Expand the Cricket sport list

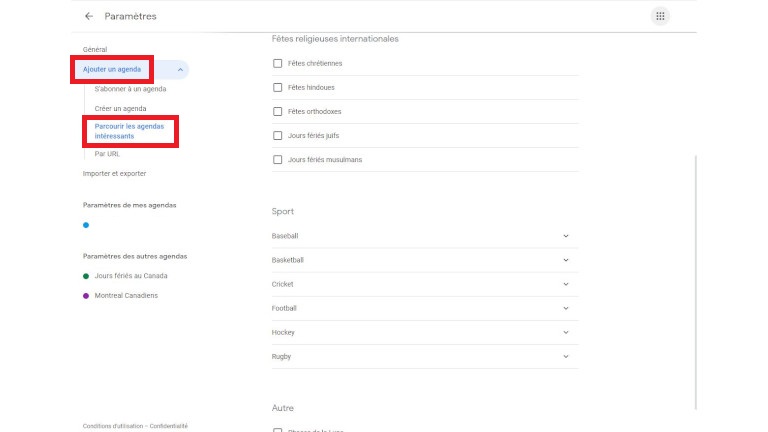(425, 284)
